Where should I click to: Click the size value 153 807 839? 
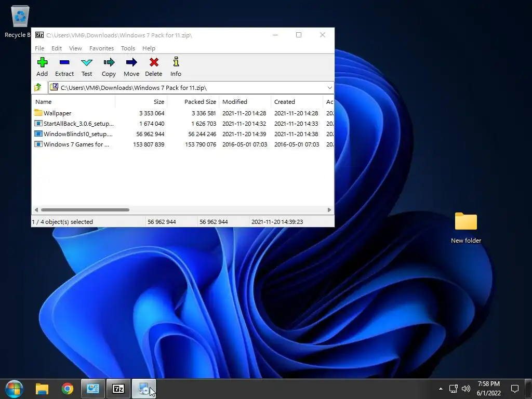[x=149, y=144]
